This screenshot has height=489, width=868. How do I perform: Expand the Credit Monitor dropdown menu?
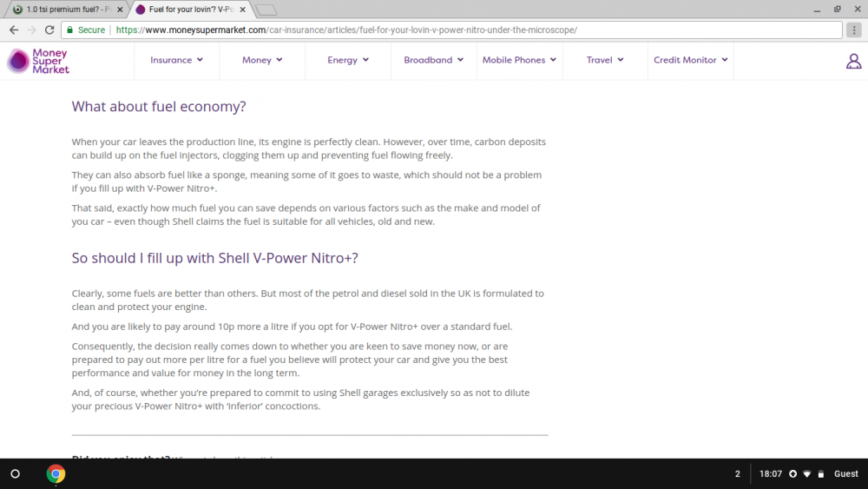click(691, 60)
